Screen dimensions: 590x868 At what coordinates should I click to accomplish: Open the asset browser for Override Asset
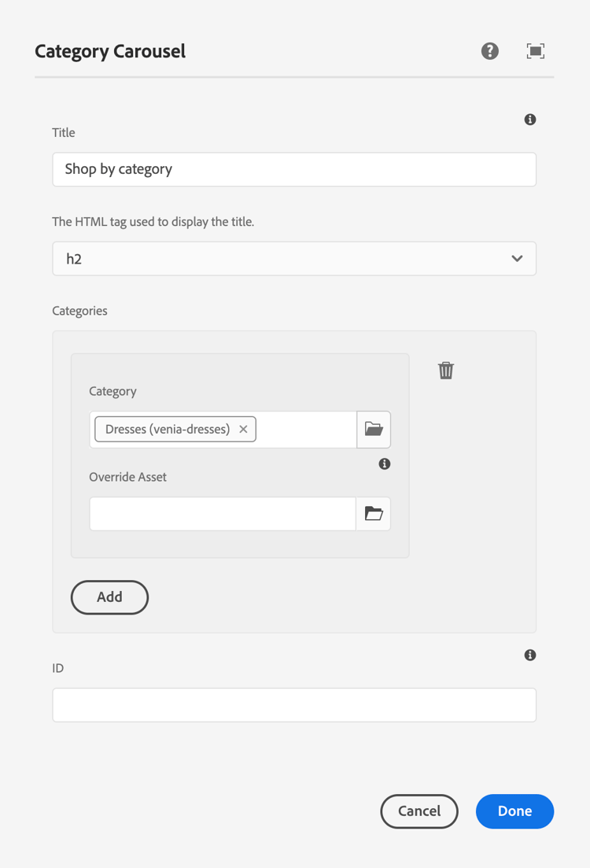pyautogui.click(x=374, y=514)
